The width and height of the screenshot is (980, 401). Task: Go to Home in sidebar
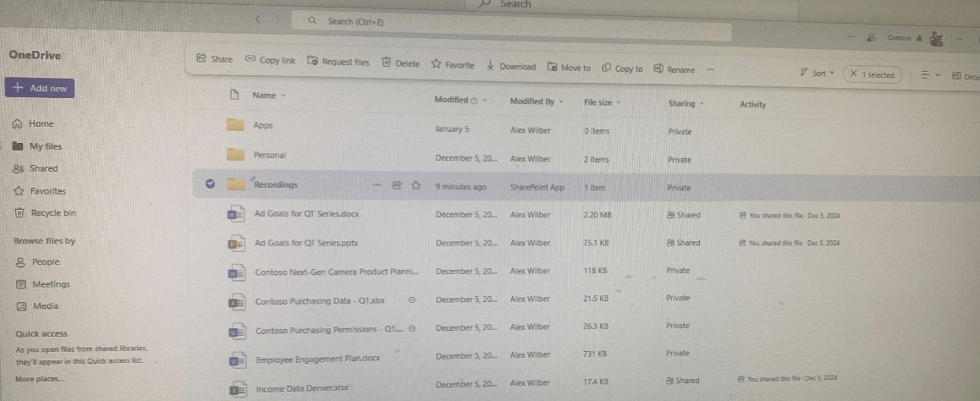(33, 124)
